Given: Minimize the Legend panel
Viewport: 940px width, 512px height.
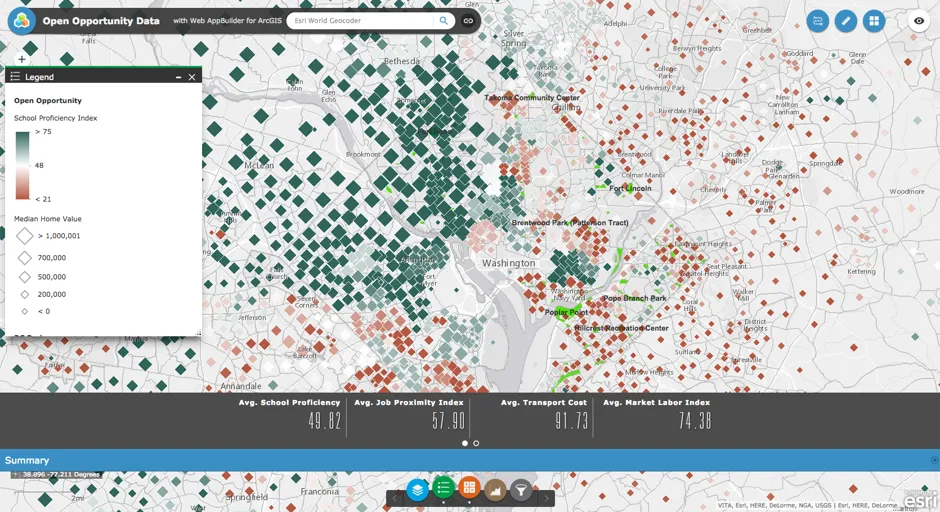Looking at the screenshot, I should [x=178, y=77].
